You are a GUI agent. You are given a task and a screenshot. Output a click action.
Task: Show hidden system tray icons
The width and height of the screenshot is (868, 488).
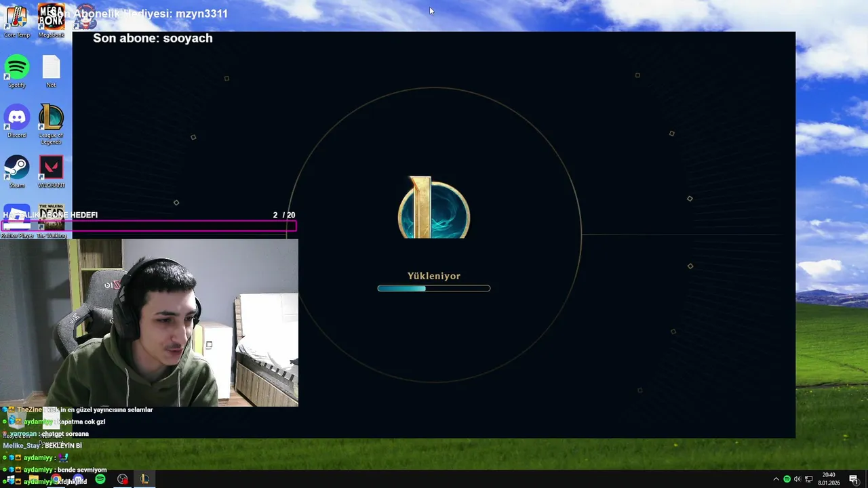(x=776, y=479)
